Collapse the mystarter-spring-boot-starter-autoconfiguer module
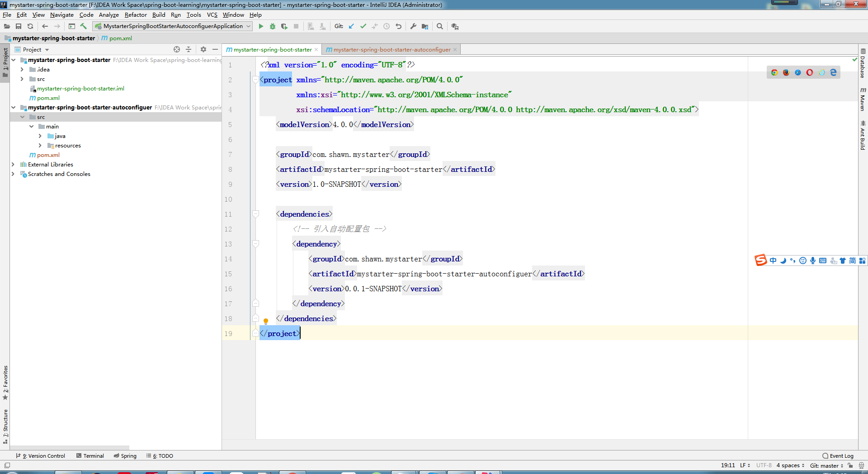The height and width of the screenshot is (474, 868). coord(13,108)
